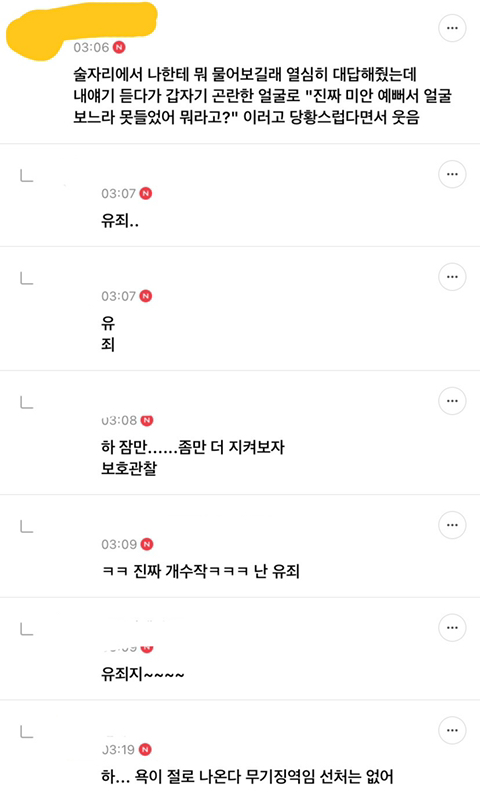Click the 03:06 timestamp on top comment
The height and width of the screenshot is (798, 480).
pos(91,47)
